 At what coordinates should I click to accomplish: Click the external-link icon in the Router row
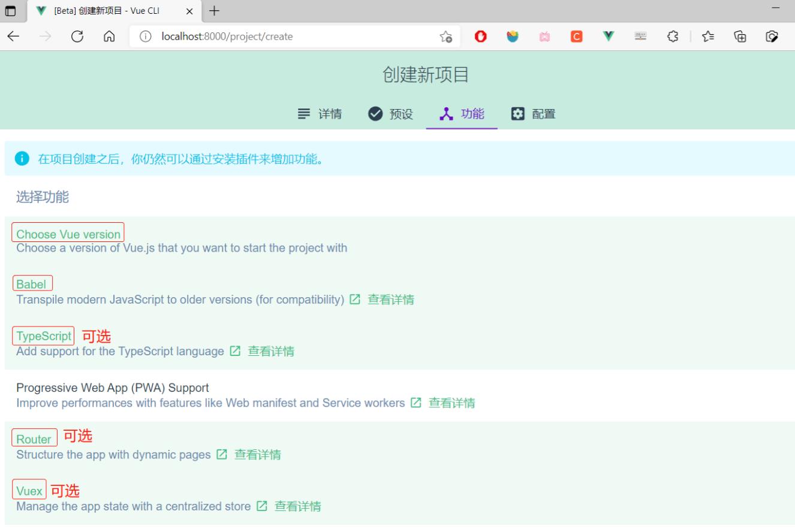(x=221, y=455)
